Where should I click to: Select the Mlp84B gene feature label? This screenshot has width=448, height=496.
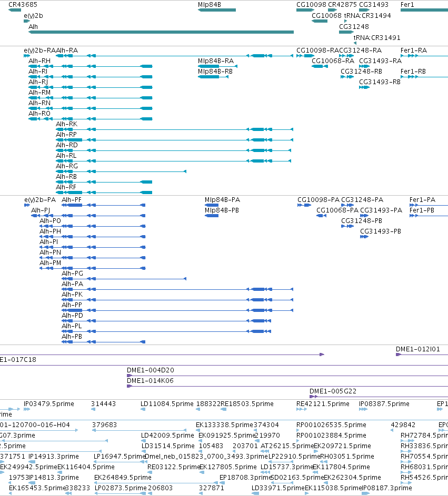coord(210,5)
